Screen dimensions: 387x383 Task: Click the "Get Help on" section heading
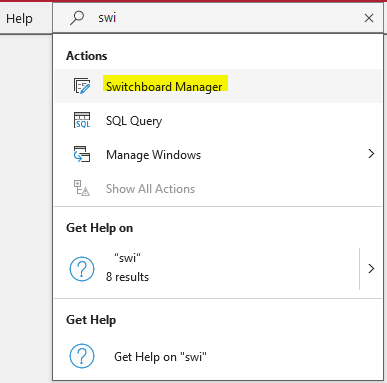coord(99,228)
